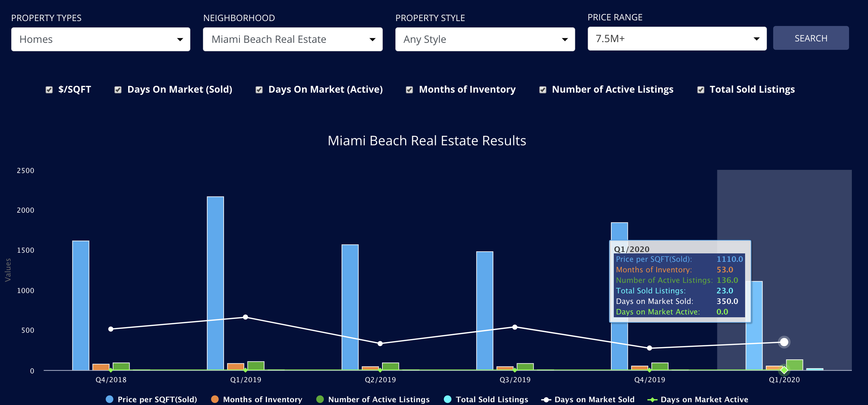
Task: Toggle Days on Market Sold legend line marker
Action: 546,399
